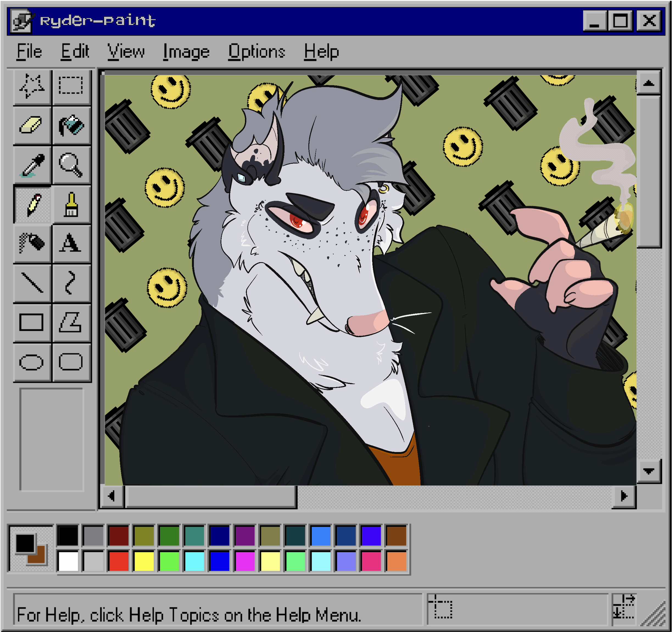Image resolution: width=672 pixels, height=632 pixels.
Task: Select the Airbrush spray can tool
Action: click(32, 243)
